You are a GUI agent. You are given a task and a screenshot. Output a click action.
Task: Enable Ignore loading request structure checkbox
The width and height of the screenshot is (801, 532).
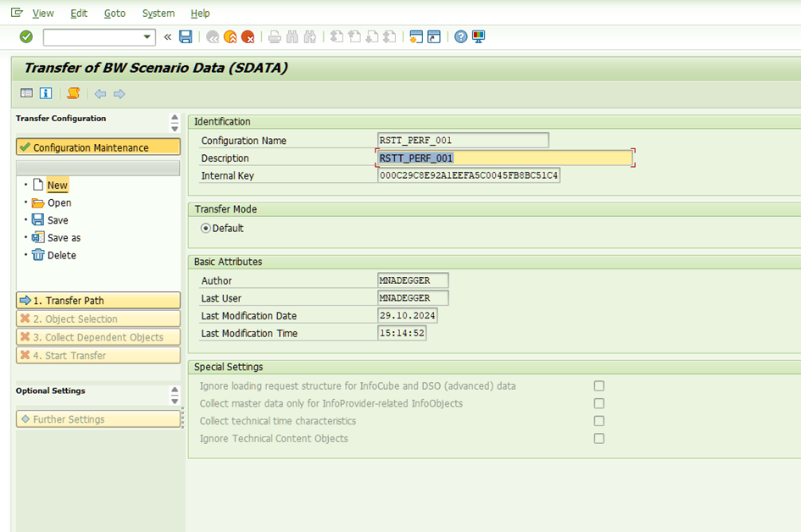(599, 386)
